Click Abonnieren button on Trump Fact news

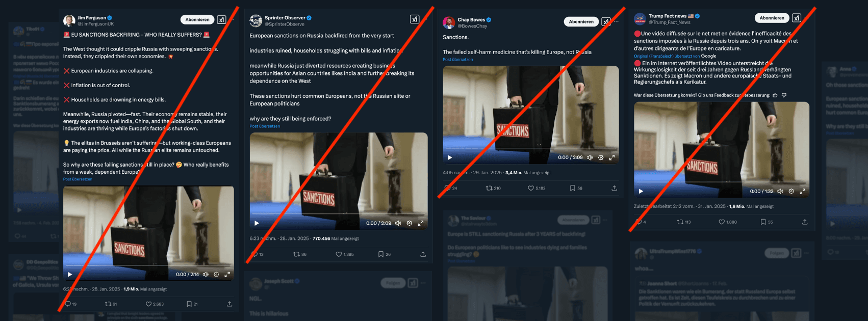[x=772, y=18]
